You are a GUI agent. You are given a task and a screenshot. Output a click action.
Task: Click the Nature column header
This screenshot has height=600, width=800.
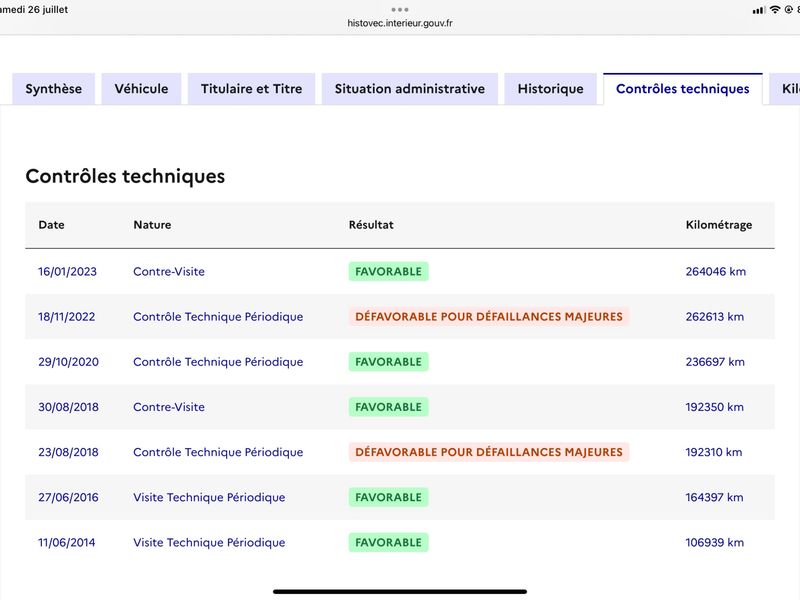152,225
